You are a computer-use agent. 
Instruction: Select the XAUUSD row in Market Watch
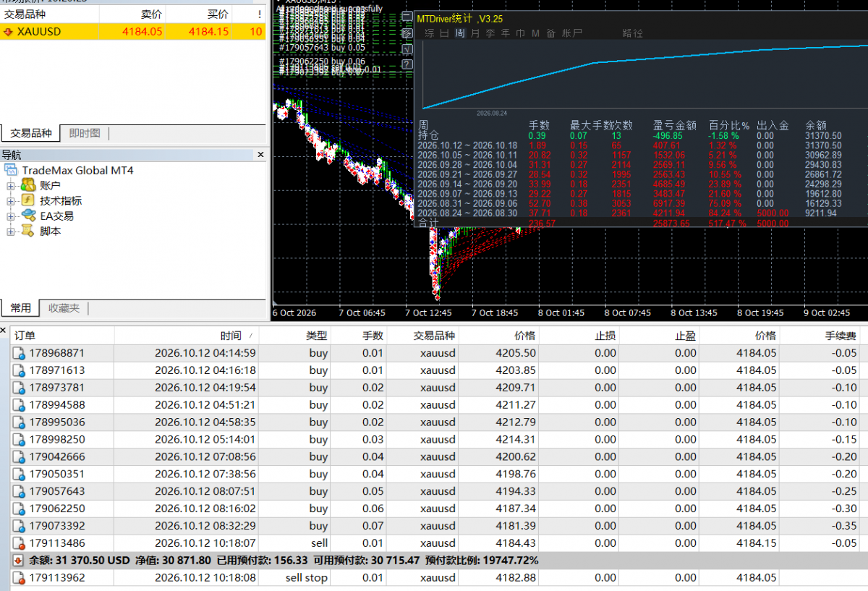(x=133, y=32)
